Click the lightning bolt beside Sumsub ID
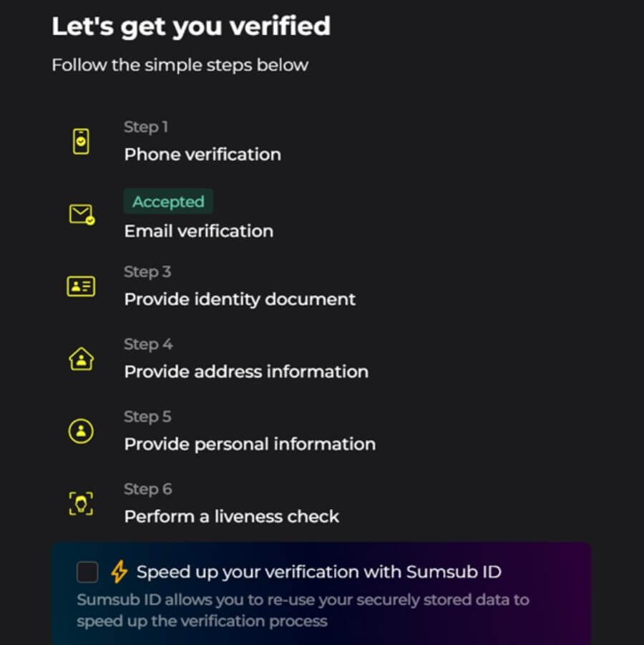 pos(120,572)
